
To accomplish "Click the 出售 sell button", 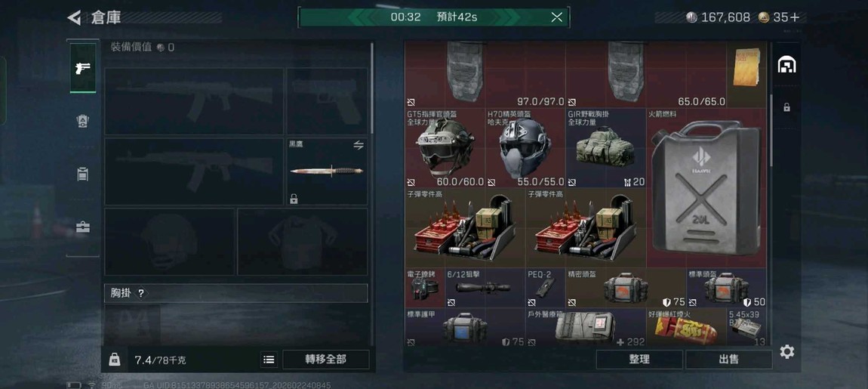I will click(x=728, y=360).
